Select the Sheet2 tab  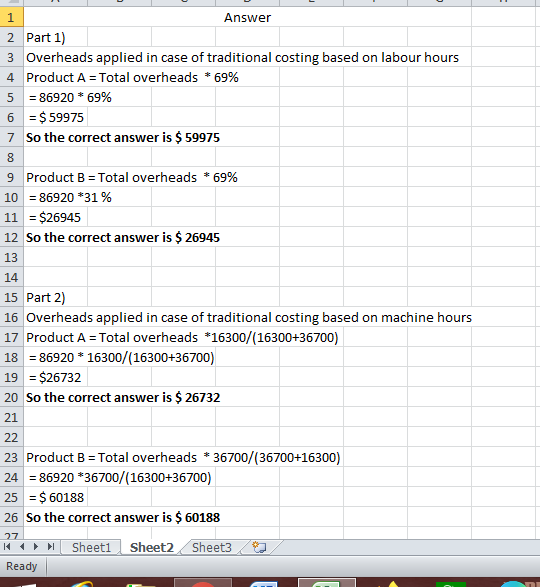152,547
